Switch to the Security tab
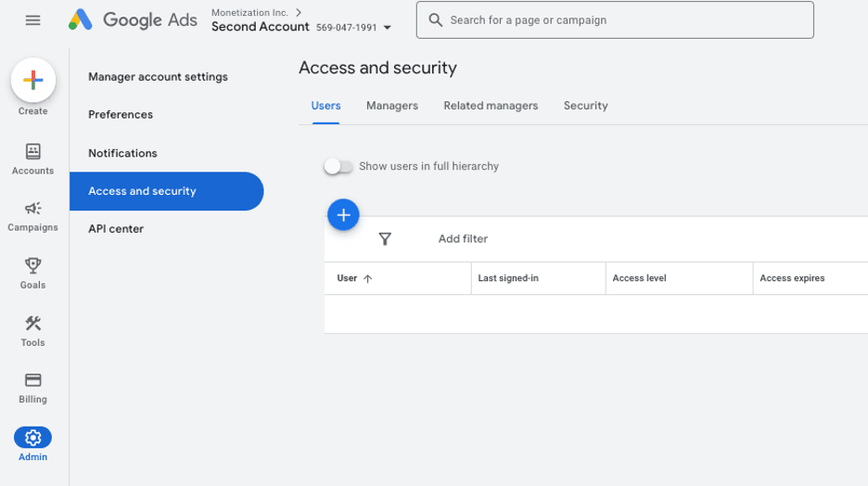 point(585,106)
